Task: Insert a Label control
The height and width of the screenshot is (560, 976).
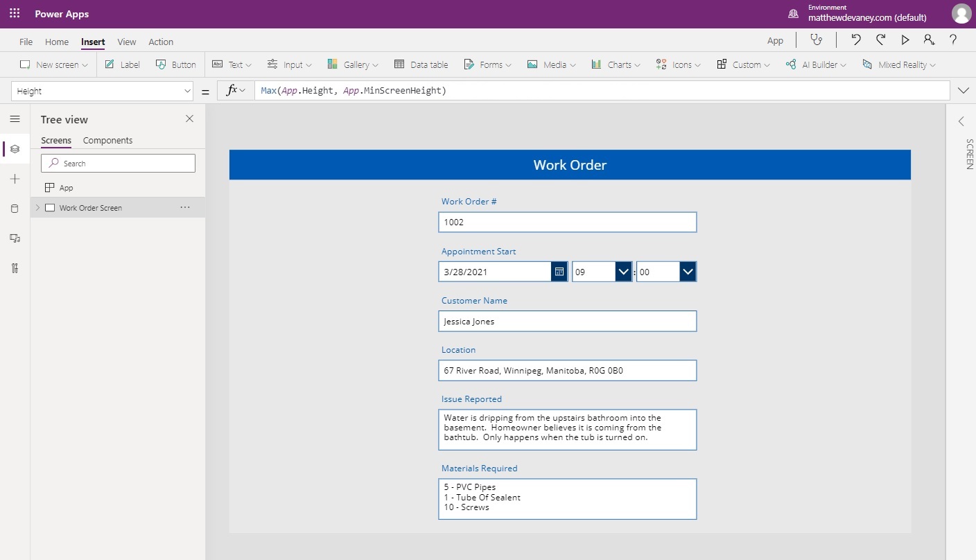Action: tap(122, 64)
